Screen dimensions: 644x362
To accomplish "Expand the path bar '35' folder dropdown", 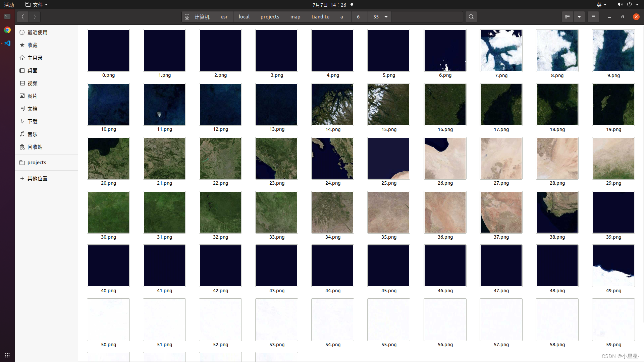I will [386, 17].
